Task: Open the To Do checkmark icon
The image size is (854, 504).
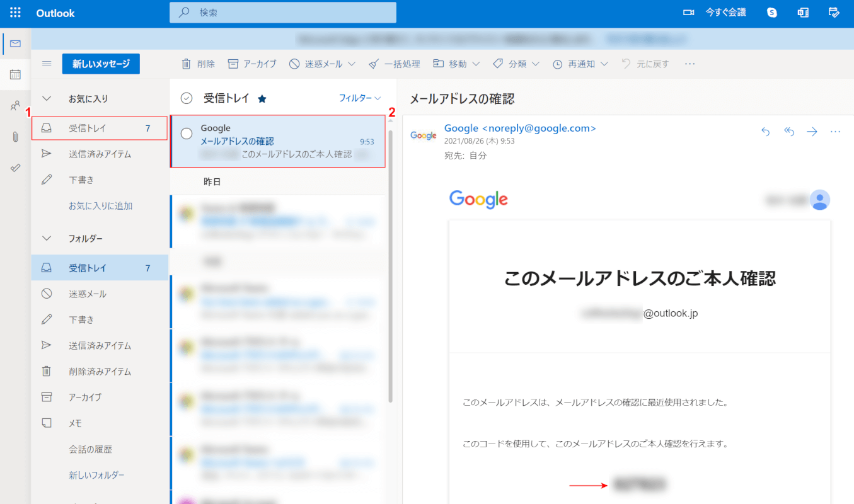Action: coord(15,168)
